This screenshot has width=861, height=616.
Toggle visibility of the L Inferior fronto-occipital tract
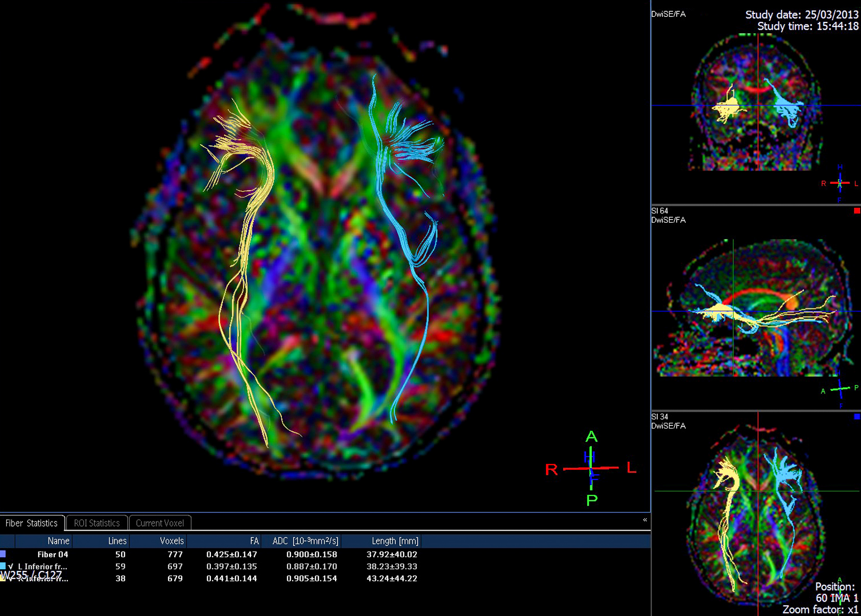tap(11, 566)
